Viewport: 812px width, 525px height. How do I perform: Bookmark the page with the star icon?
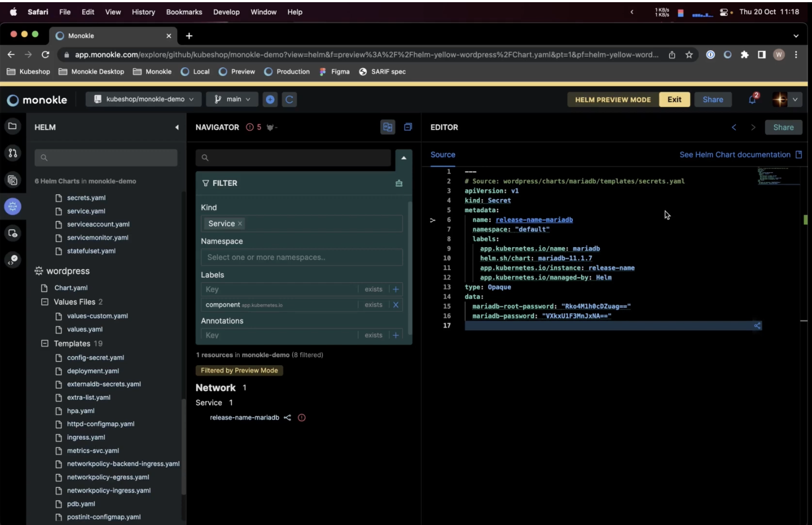pos(689,55)
